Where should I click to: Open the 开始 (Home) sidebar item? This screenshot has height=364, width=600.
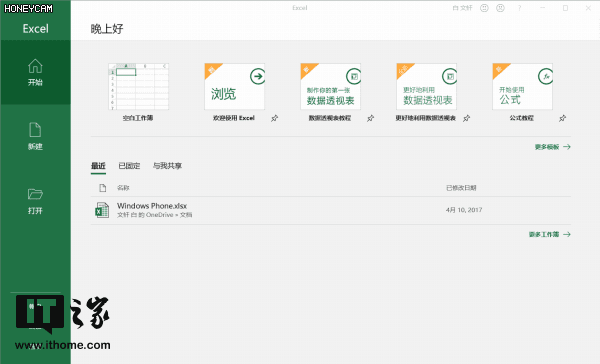(35, 72)
